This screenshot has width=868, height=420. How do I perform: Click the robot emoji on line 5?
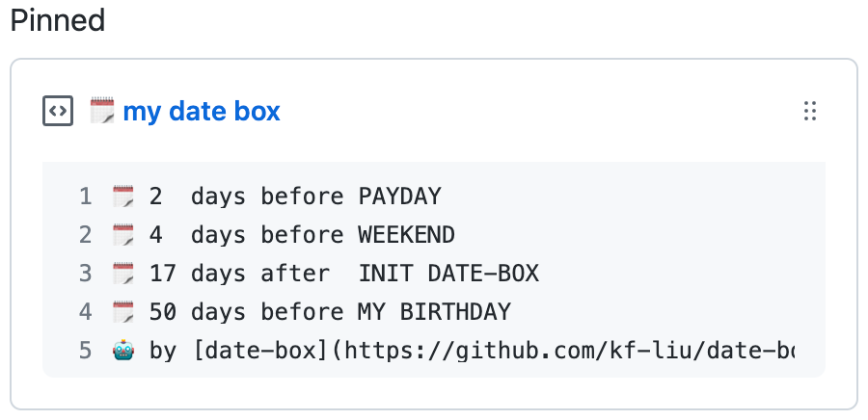122,352
